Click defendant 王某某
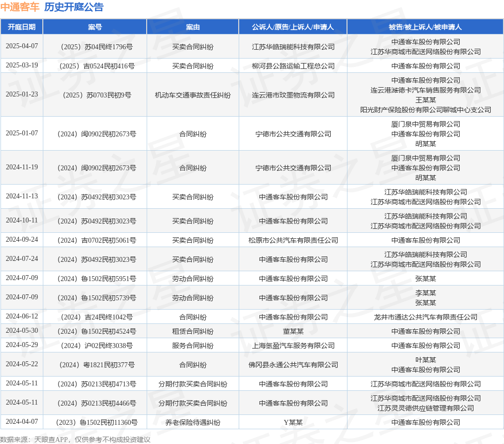The height and width of the screenshot is (444, 504). click(426, 100)
